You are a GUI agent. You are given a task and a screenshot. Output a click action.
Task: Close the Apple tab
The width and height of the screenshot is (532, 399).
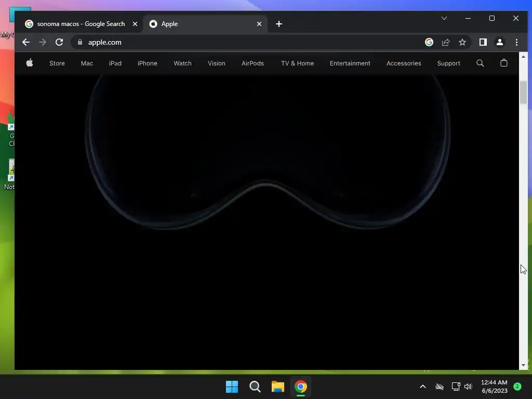259,24
